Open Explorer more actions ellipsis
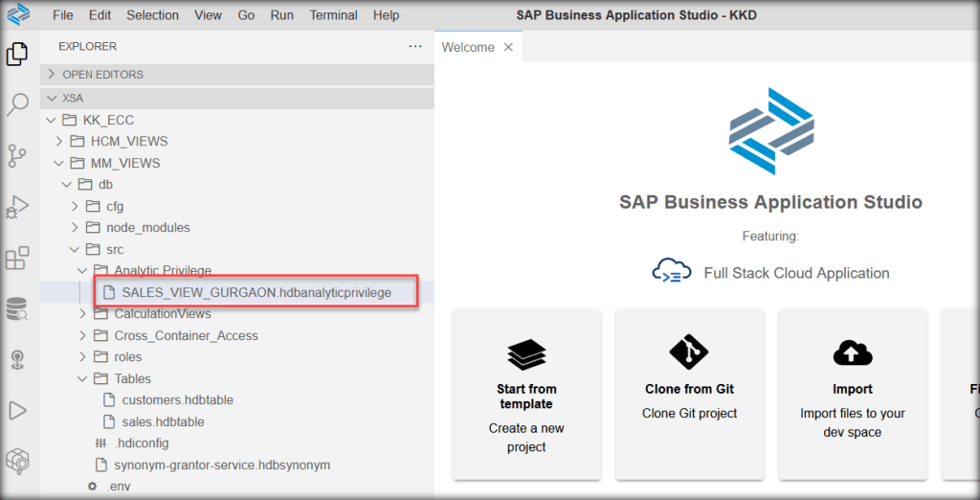The height and width of the screenshot is (500, 980). pyautogui.click(x=414, y=46)
